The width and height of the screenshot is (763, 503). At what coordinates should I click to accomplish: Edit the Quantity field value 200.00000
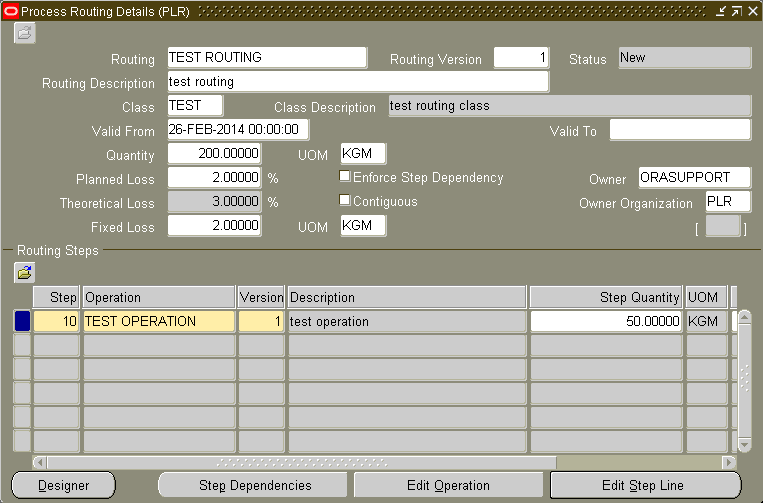214,153
